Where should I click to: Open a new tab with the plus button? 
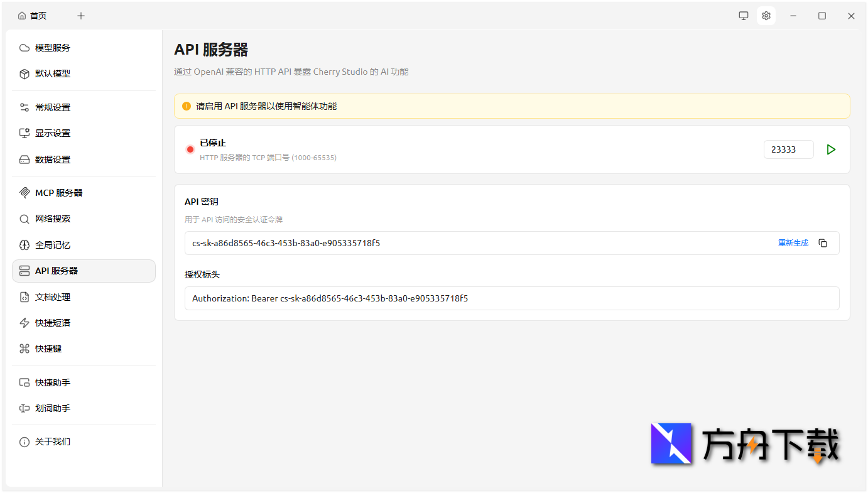80,15
